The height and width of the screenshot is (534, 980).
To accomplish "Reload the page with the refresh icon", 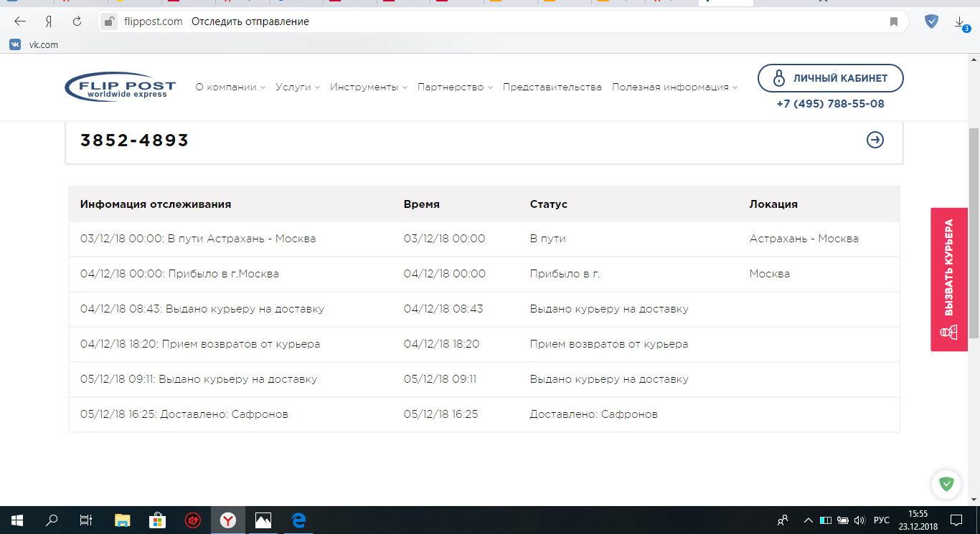I will click(77, 22).
